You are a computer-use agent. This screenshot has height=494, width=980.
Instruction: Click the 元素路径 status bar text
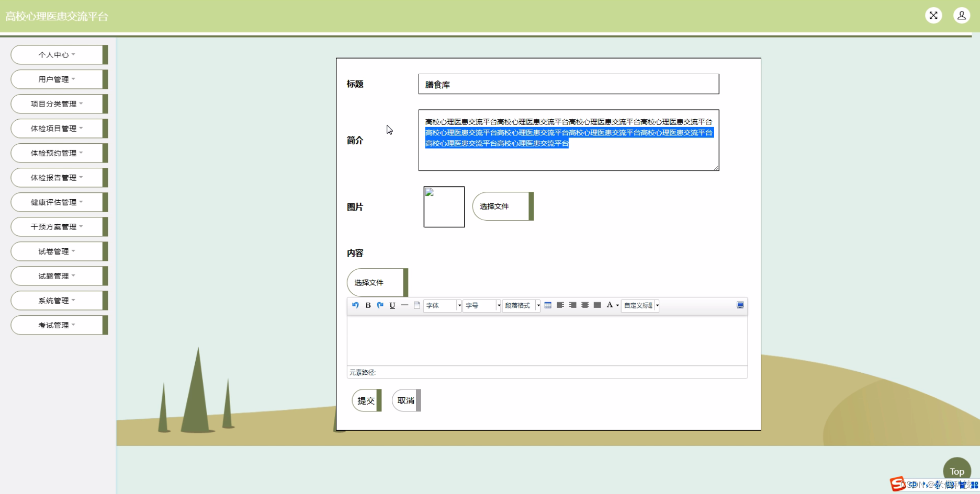[x=363, y=372]
